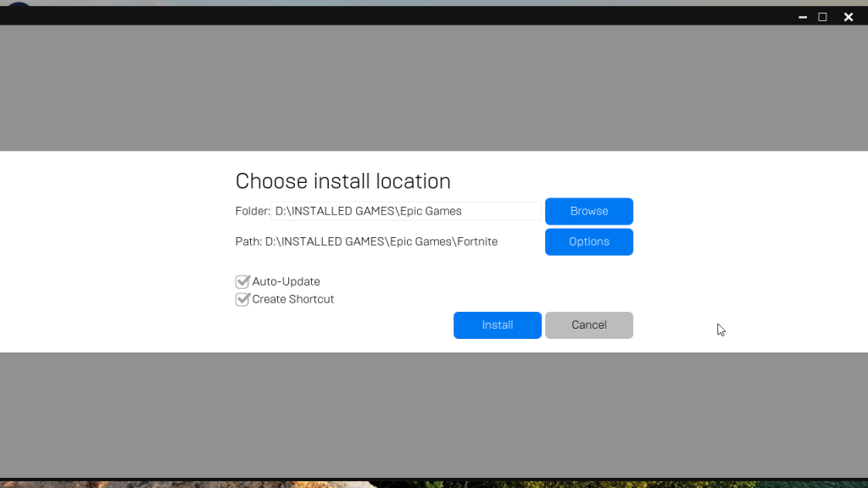Click the Browse button for install folder
The height and width of the screenshot is (488, 868).
click(589, 211)
